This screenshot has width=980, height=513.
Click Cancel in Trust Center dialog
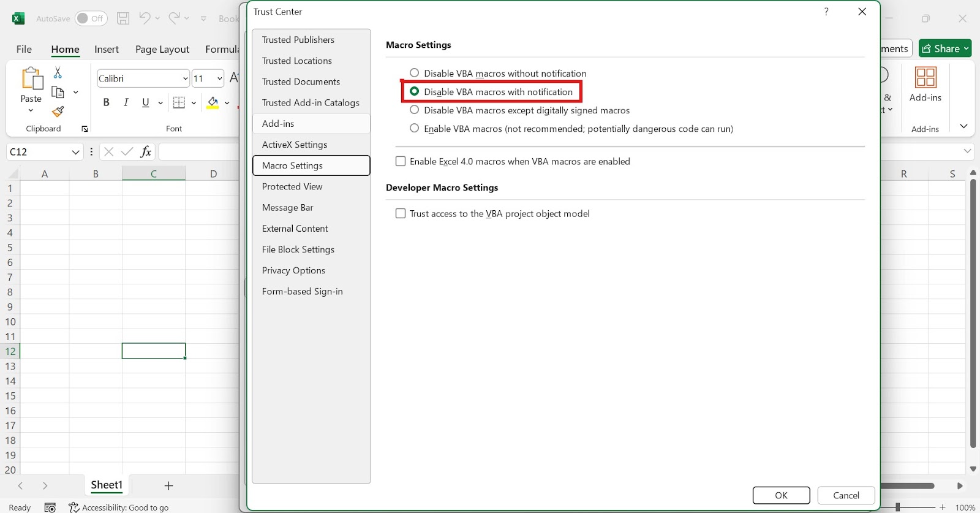(x=846, y=495)
